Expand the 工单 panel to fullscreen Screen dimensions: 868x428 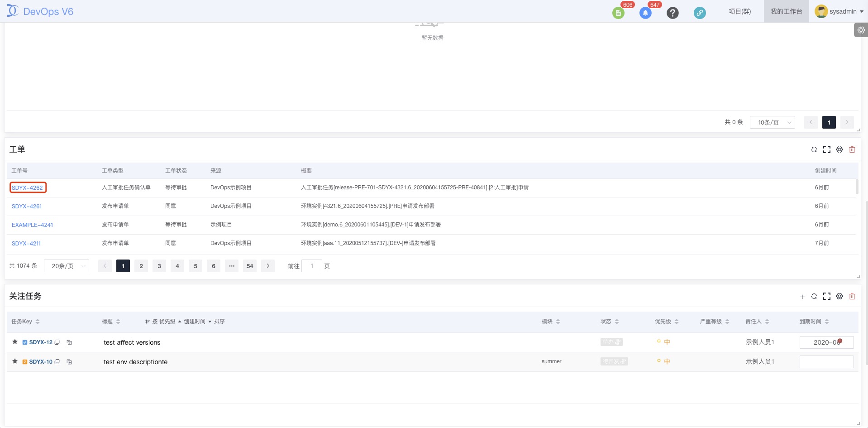(x=827, y=149)
